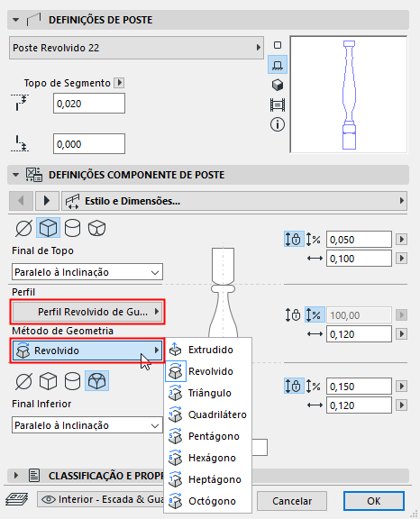Viewport: 420px width, 519px height.
Task: Select the rounded shape for bottom end
Action: [x=96, y=381]
